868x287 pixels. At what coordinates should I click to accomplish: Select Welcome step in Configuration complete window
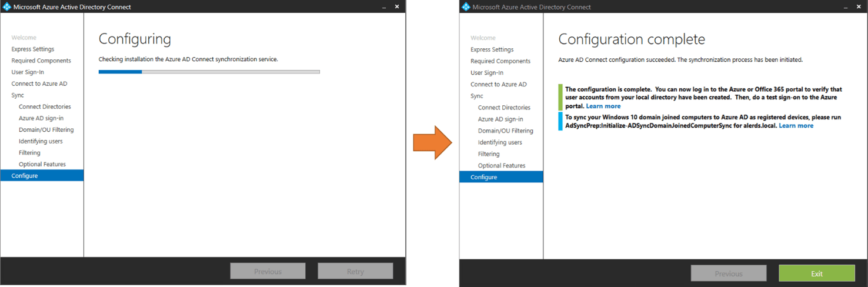click(483, 38)
